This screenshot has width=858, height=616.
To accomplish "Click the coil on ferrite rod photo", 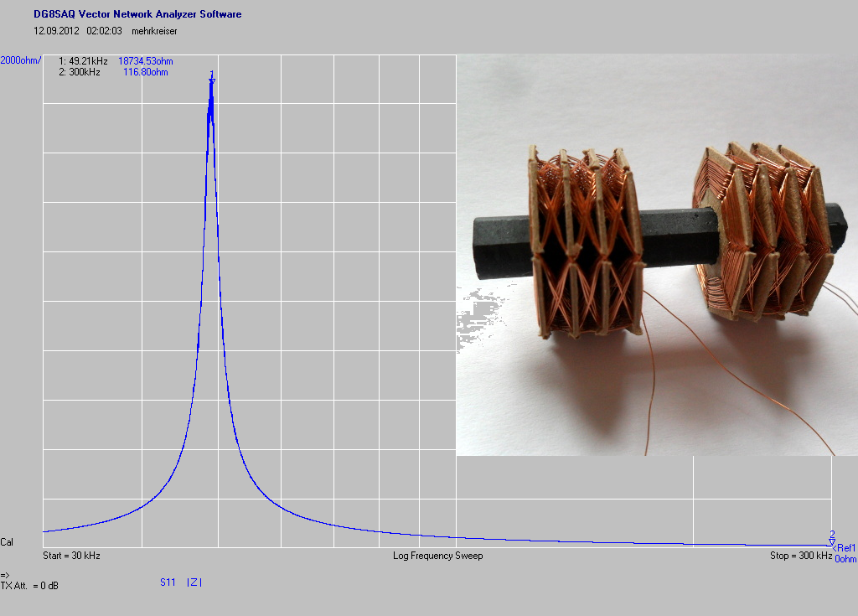I will [x=657, y=255].
